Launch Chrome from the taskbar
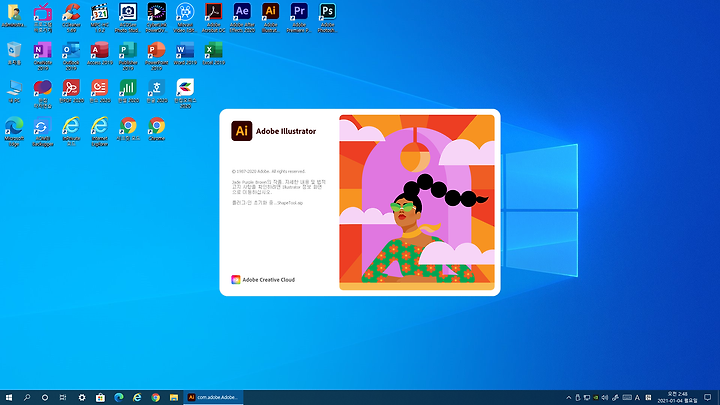 [x=155, y=397]
